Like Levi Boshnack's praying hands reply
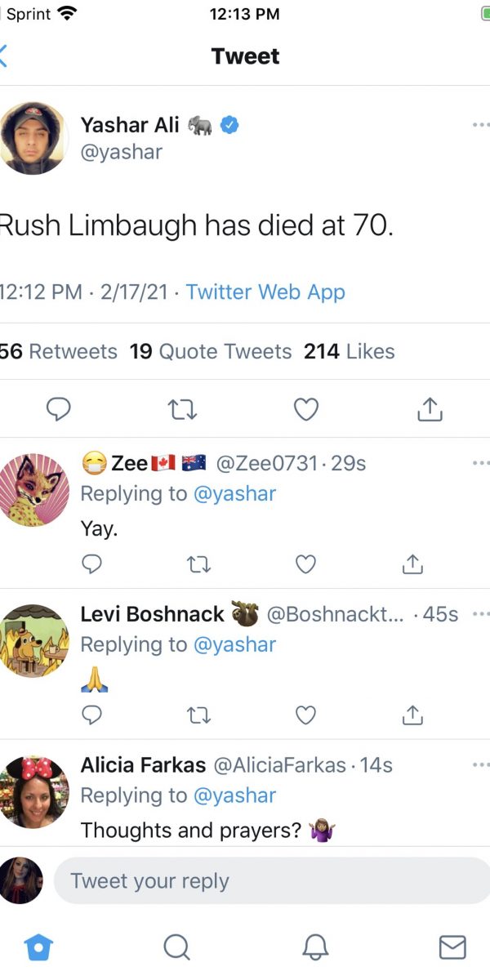 pyautogui.click(x=305, y=715)
